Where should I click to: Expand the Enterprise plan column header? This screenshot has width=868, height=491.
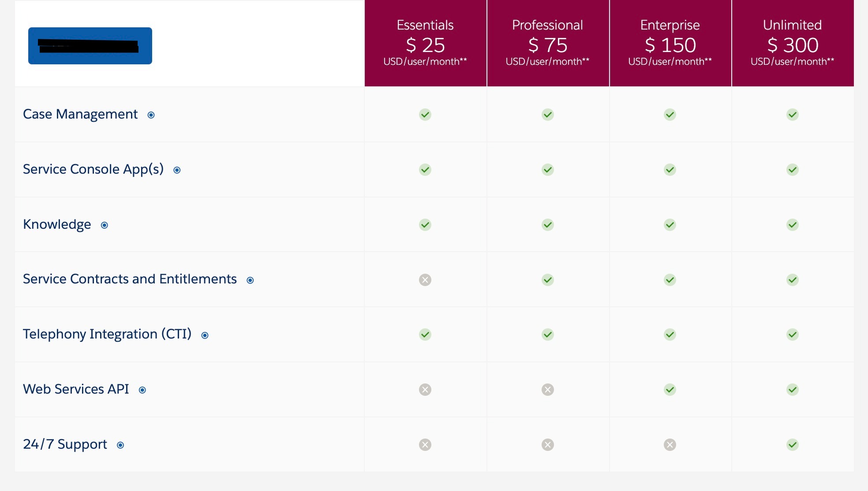click(x=670, y=43)
